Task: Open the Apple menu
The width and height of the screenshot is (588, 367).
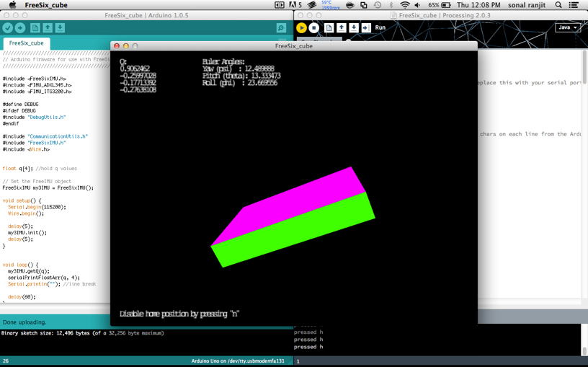Action: pyautogui.click(x=12, y=5)
